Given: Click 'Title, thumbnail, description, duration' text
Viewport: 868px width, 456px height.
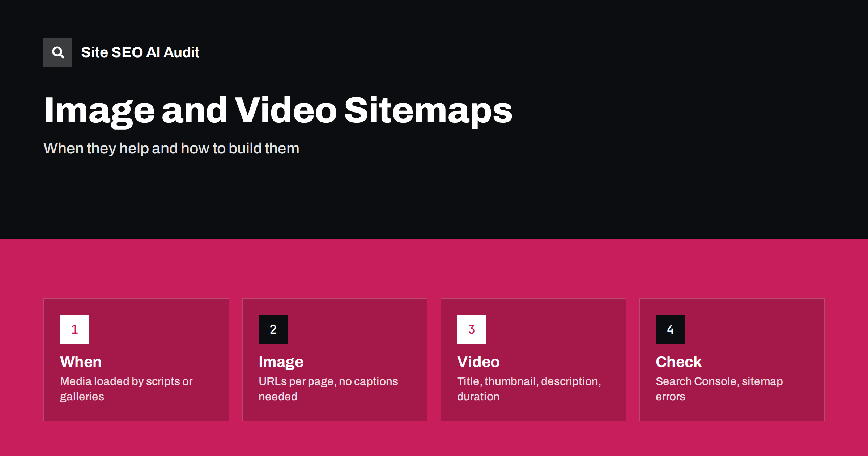Looking at the screenshot, I should 529,389.
